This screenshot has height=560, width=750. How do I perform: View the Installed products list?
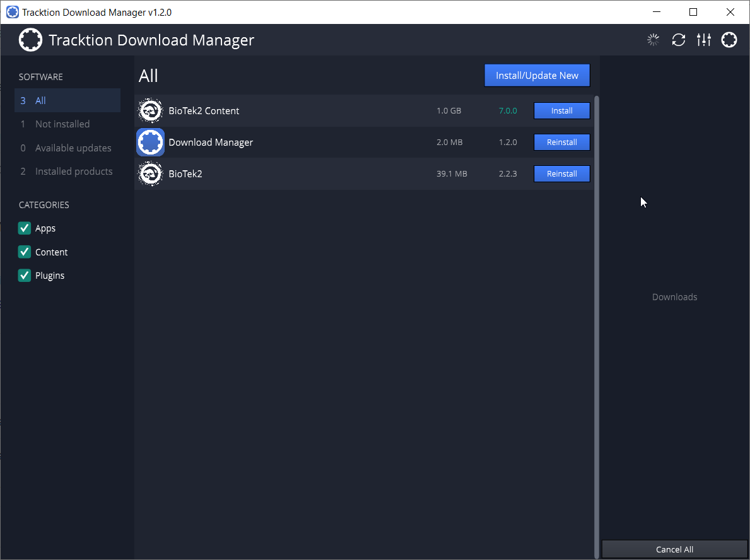pyautogui.click(x=74, y=172)
